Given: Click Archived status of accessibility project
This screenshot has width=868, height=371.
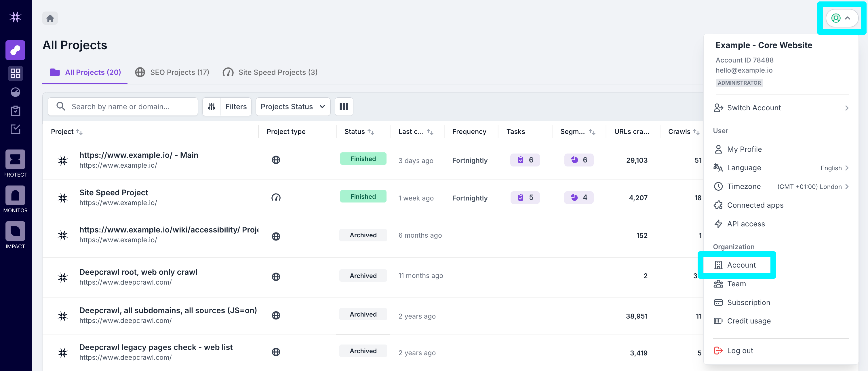Looking at the screenshot, I should click(363, 235).
